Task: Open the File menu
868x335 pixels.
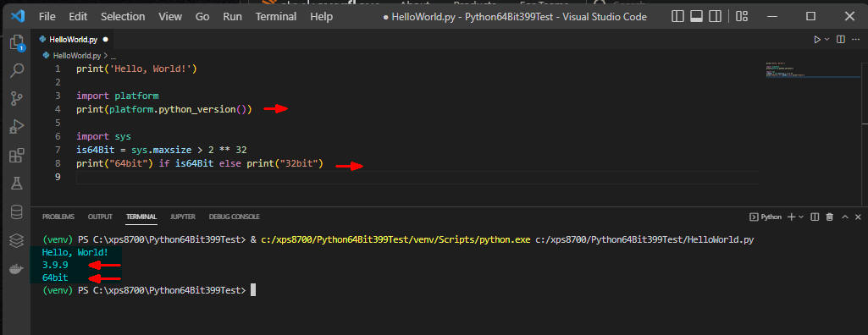Action: pyautogui.click(x=47, y=17)
